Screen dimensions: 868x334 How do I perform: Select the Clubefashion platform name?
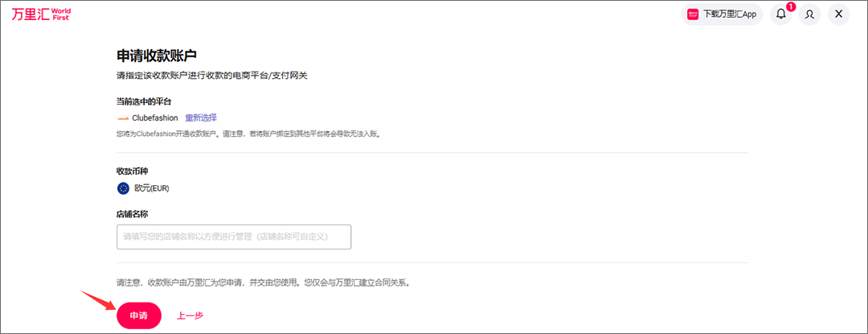tap(155, 118)
